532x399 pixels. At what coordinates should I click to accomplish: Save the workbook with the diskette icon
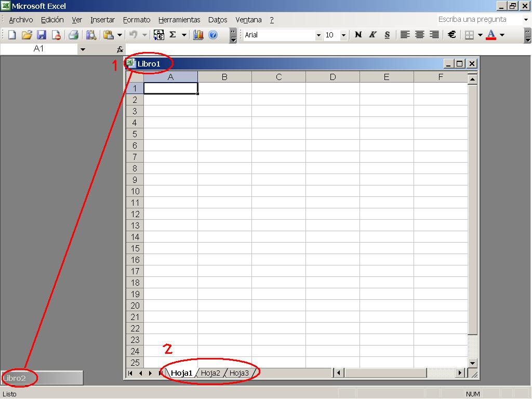coord(42,35)
